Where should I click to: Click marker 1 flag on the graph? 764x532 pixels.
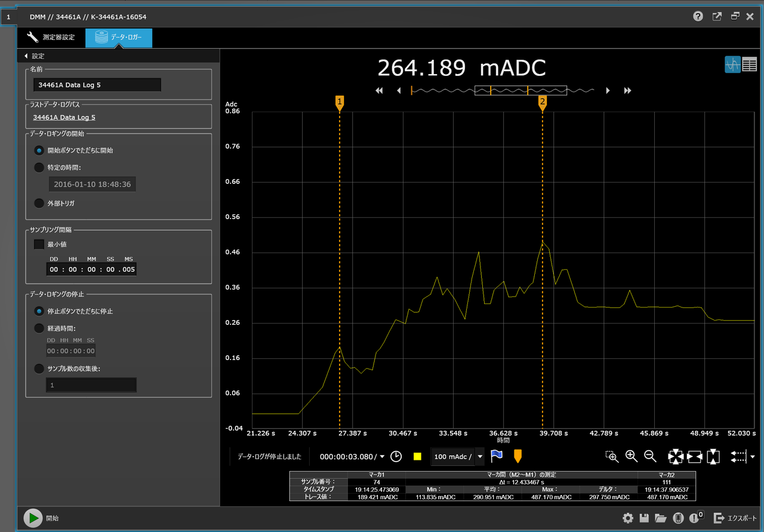click(340, 102)
